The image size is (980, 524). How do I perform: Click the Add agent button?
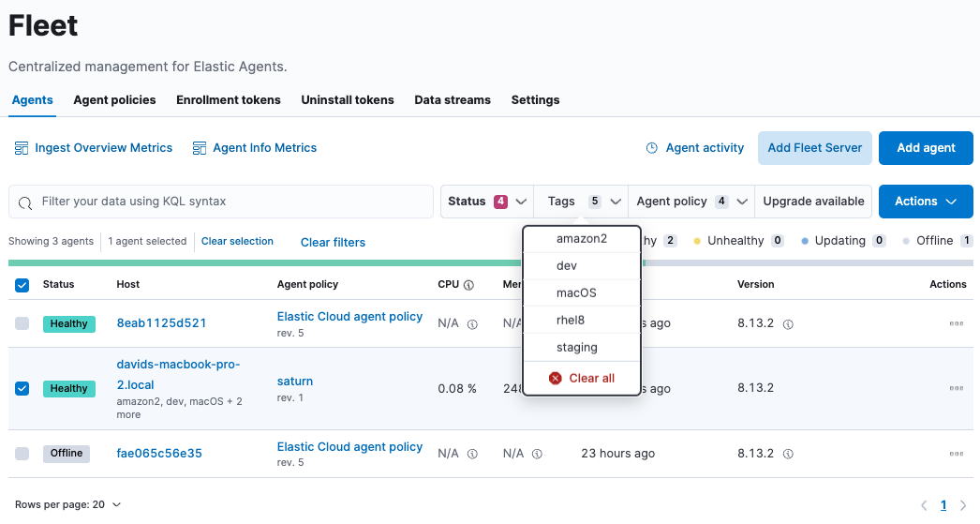(x=926, y=148)
